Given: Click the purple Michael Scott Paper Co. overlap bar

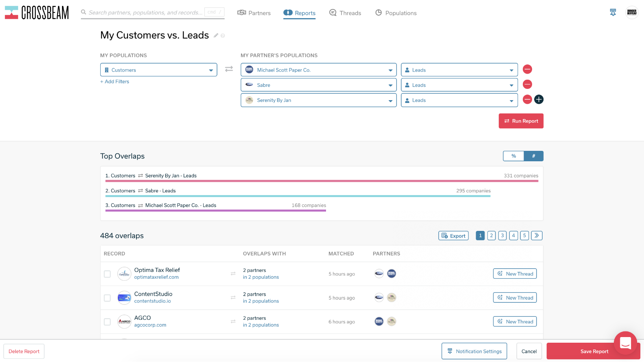Looking at the screenshot, I should click(x=216, y=210).
